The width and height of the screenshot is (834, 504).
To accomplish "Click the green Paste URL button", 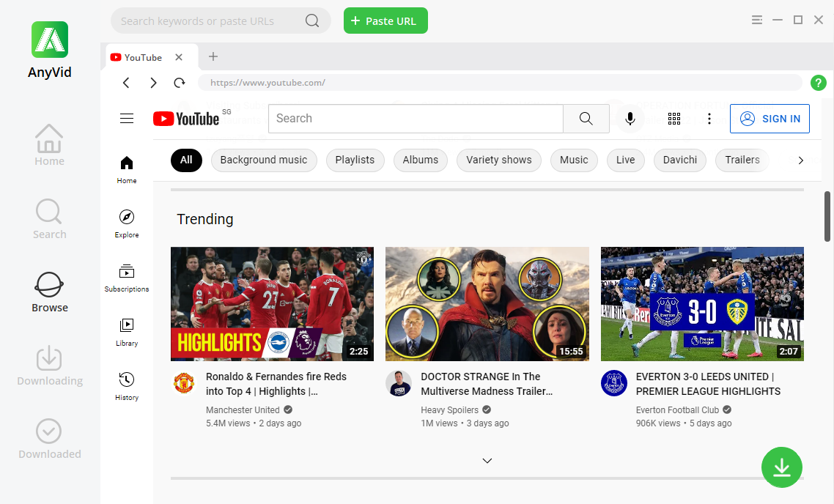I will point(385,21).
